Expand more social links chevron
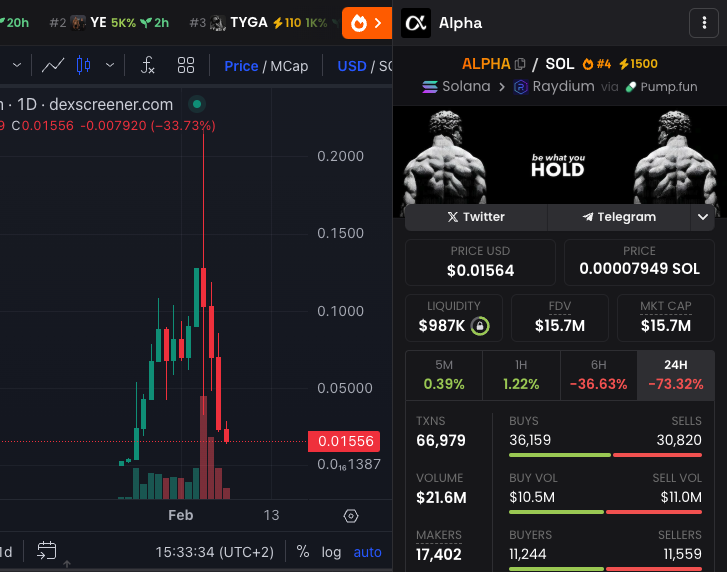 point(702,217)
